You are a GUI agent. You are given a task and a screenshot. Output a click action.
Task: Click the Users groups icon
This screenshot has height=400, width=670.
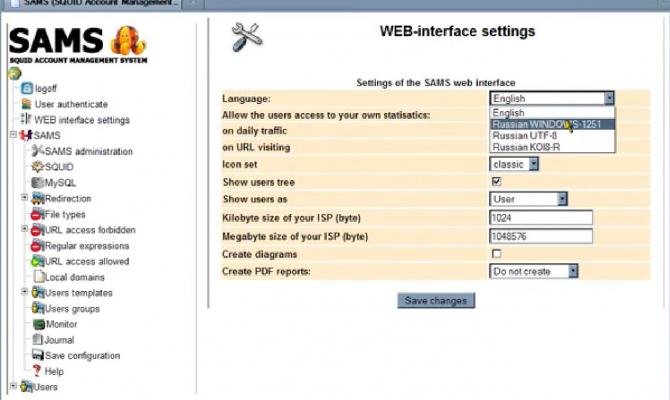[x=38, y=308]
